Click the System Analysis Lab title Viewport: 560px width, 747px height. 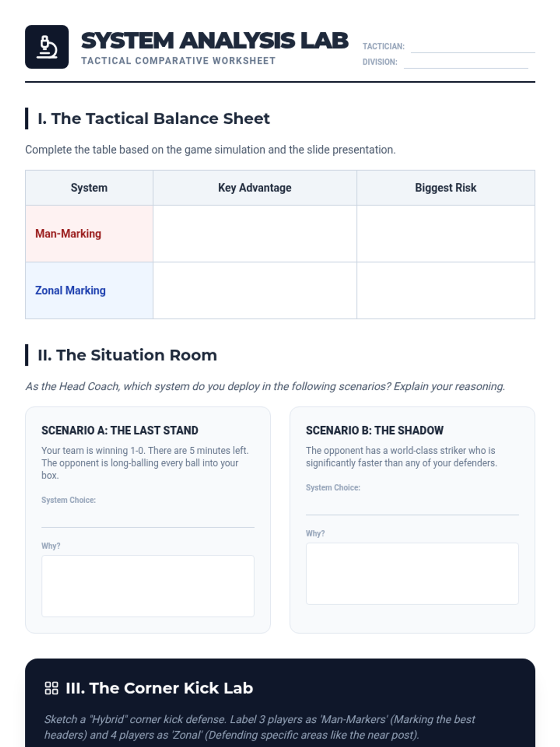215,41
